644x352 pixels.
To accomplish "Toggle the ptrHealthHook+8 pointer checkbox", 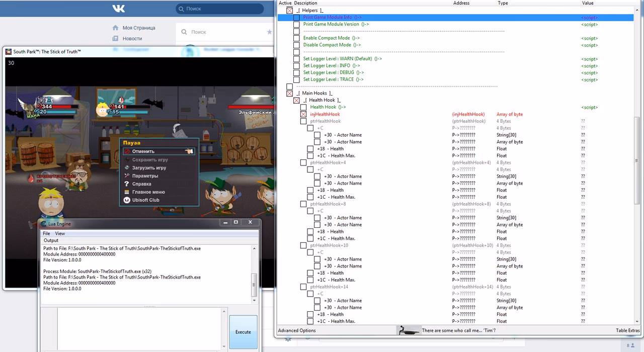I will 303,204.
